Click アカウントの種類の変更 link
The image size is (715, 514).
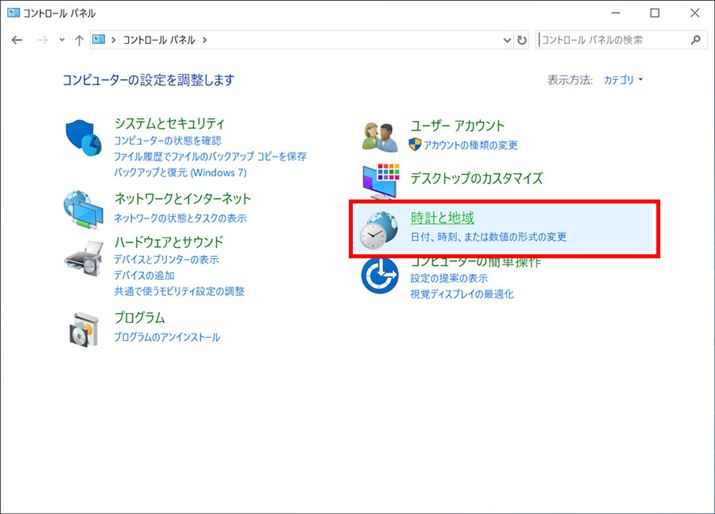coord(471,145)
